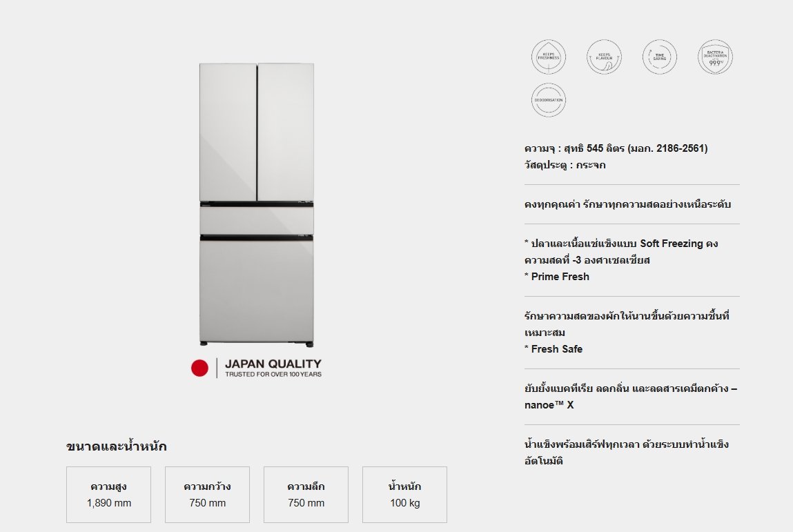
Task: Click the door material กระจก line
Action: click(565, 165)
